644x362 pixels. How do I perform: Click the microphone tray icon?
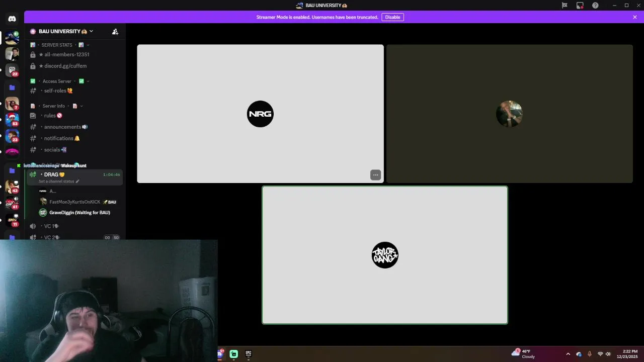tap(590, 354)
